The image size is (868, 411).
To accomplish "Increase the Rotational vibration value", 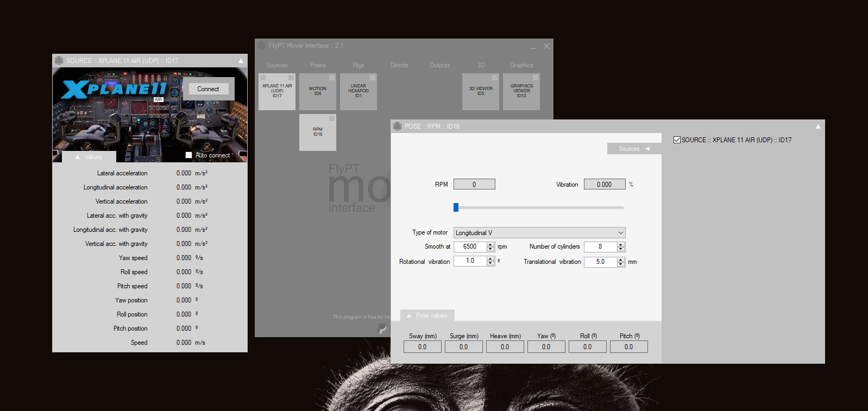I will point(490,259).
